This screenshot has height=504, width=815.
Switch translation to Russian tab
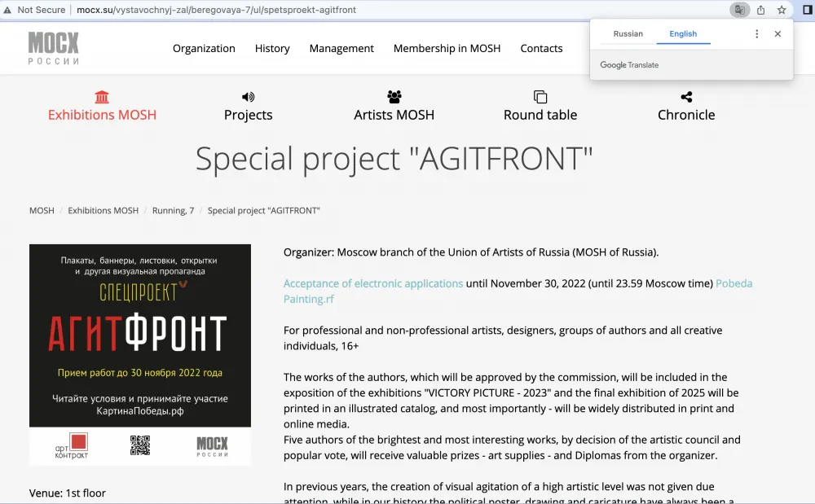[628, 34]
